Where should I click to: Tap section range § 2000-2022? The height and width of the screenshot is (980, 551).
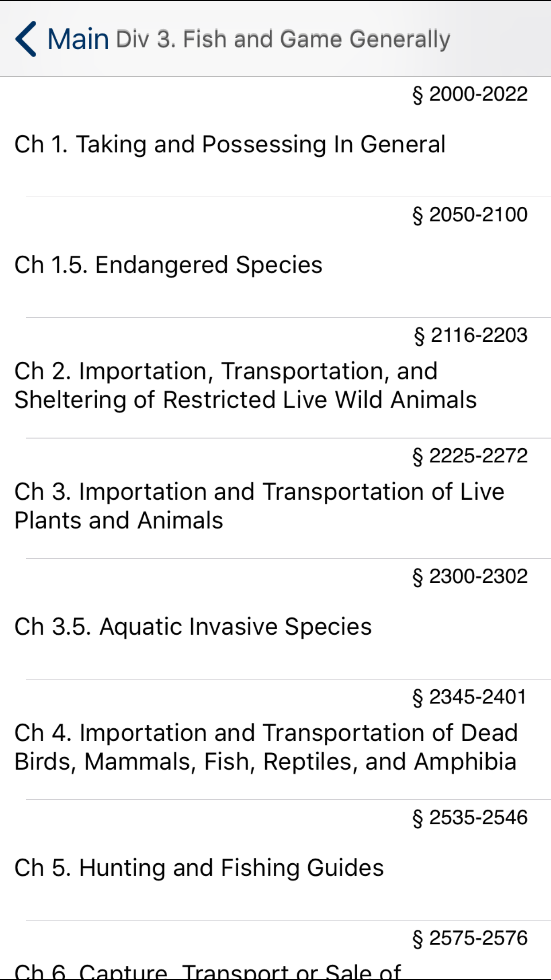[x=470, y=94]
